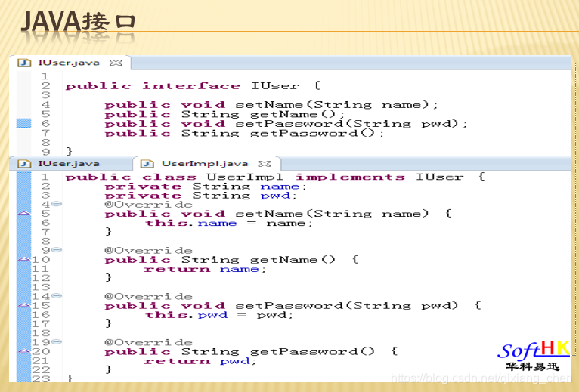Click 'this.pwd = pwd;' statement
The image size is (579, 392).
pyautogui.click(x=219, y=315)
